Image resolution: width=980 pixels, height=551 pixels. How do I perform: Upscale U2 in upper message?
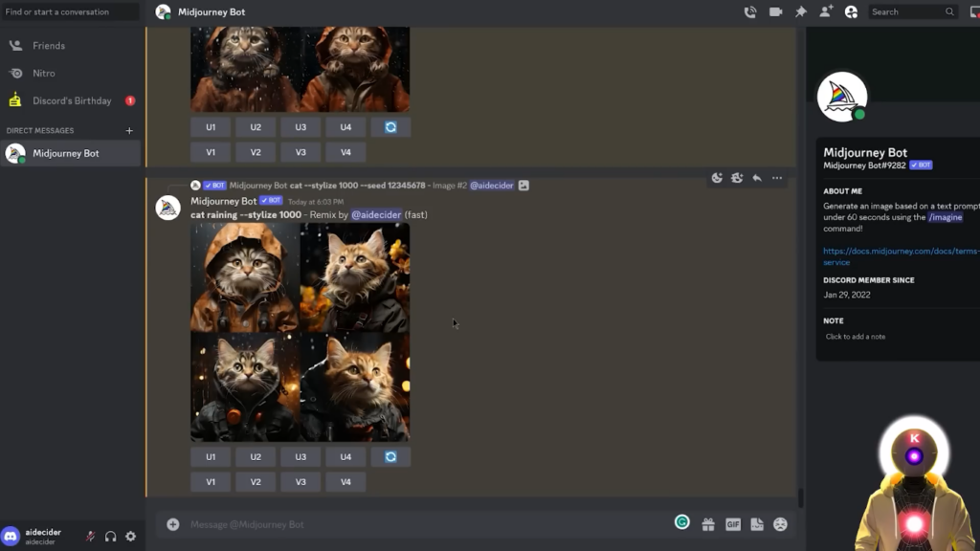pos(256,127)
